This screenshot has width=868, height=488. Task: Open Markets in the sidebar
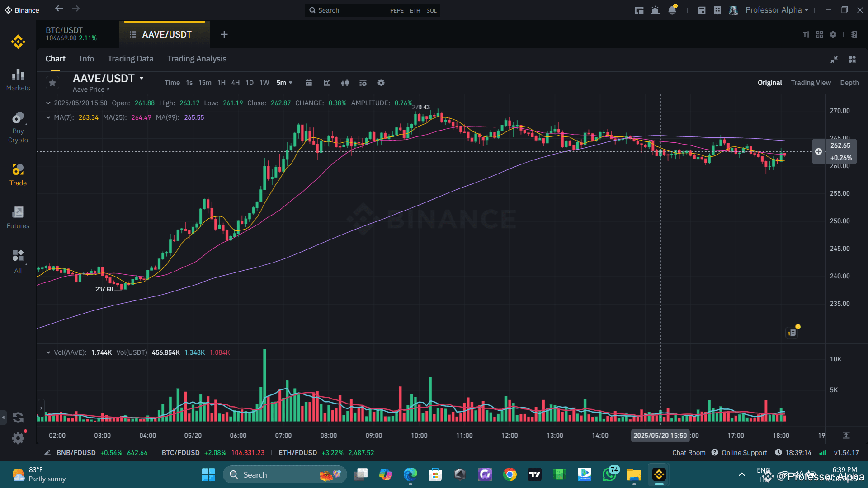pos(18,80)
